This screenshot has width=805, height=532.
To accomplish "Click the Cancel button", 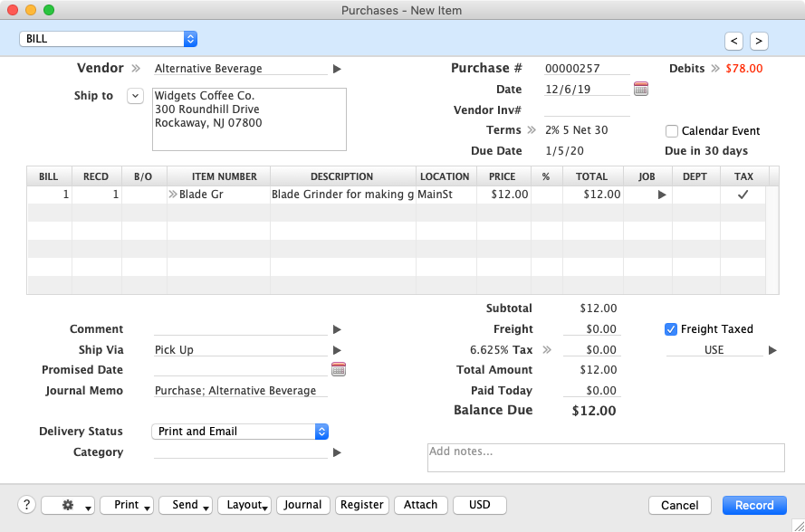I will [679, 505].
